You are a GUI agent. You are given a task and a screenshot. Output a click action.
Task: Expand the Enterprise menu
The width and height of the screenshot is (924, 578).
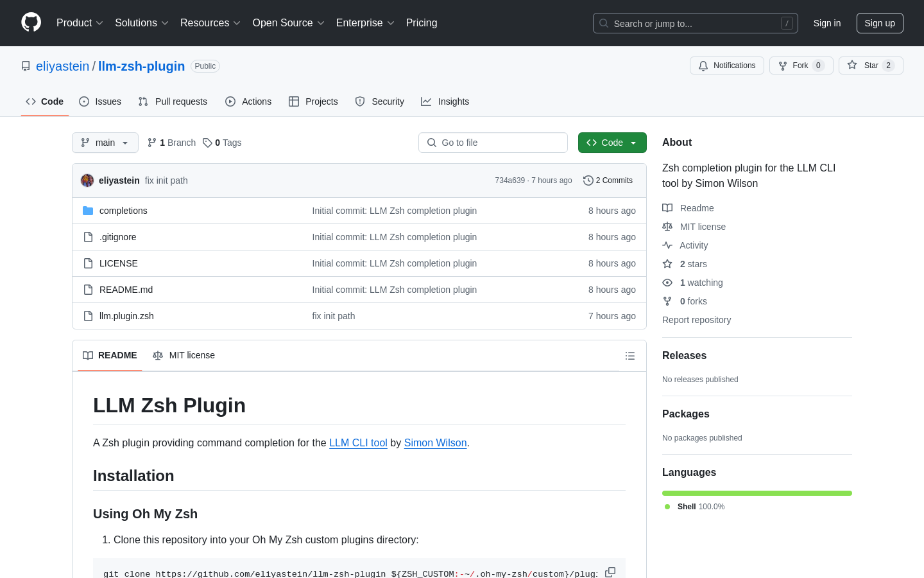tap(366, 23)
